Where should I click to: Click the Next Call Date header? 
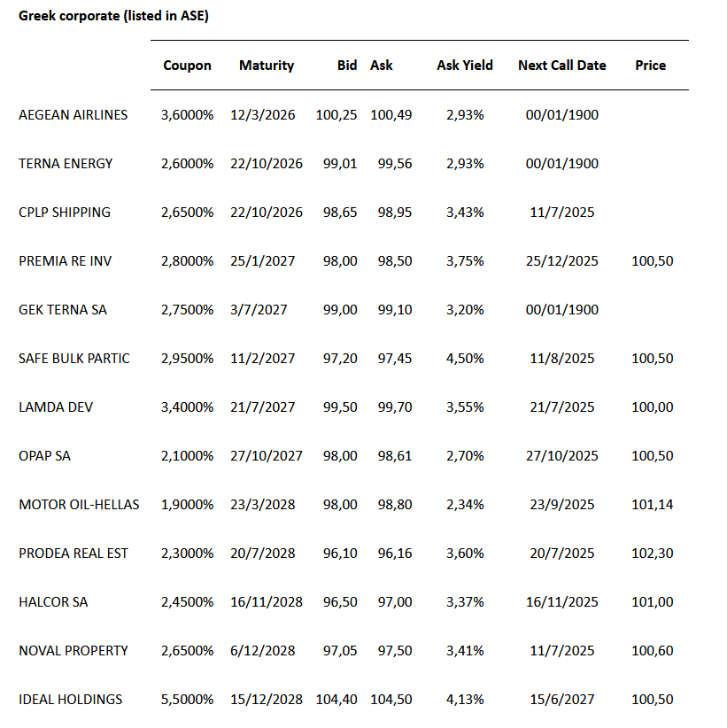pos(562,66)
